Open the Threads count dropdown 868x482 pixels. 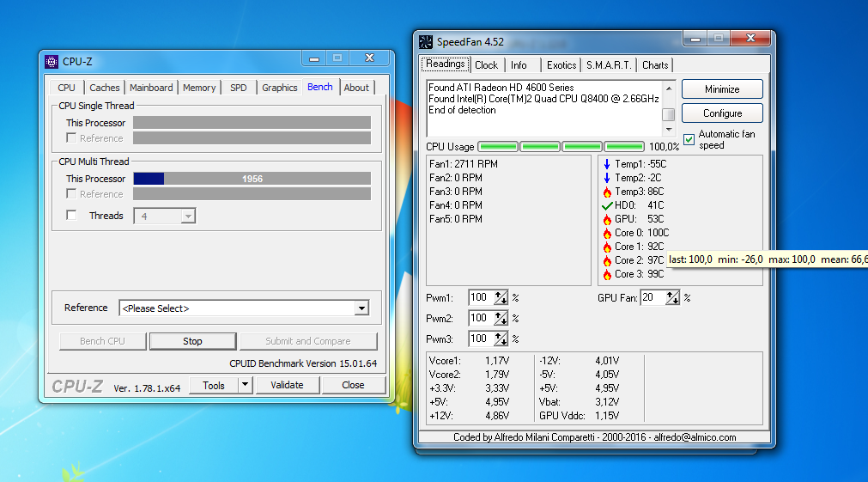(188, 216)
